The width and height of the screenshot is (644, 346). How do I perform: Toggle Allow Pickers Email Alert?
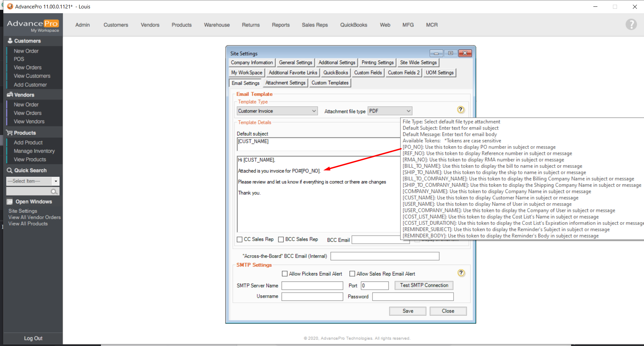pyautogui.click(x=285, y=274)
